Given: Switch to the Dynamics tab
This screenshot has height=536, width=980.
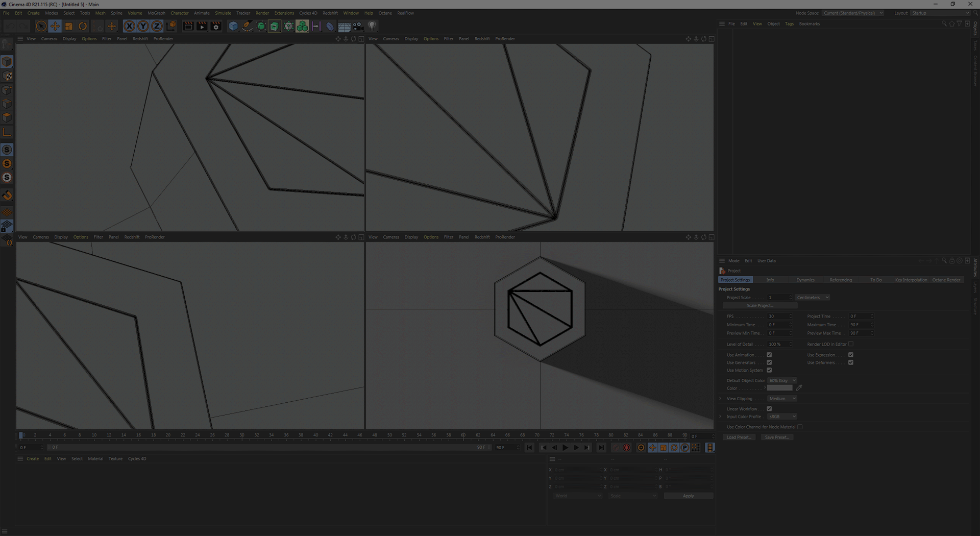Looking at the screenshot, I should click(x=805, y=280).
